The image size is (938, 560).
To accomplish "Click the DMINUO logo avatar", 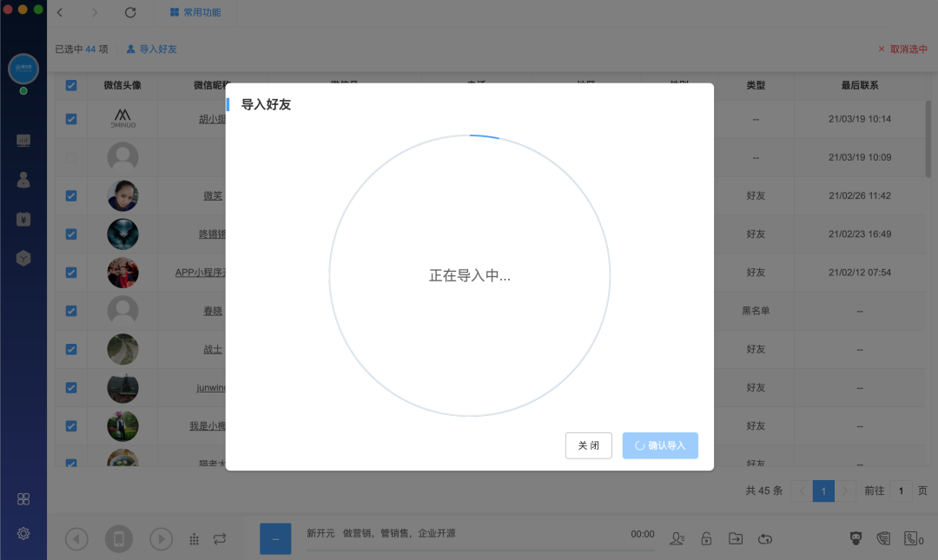I will pyautogui.click(x=122, y=118).
